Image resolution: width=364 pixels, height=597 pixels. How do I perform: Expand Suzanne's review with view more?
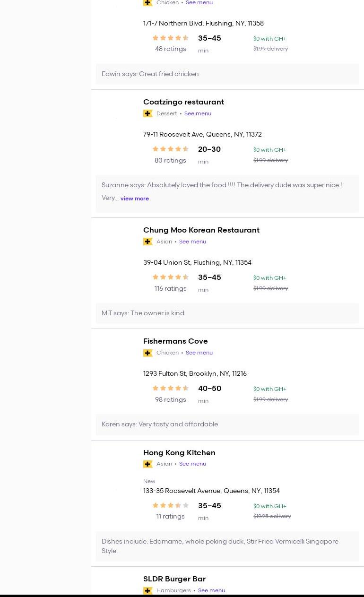point(135,199)
